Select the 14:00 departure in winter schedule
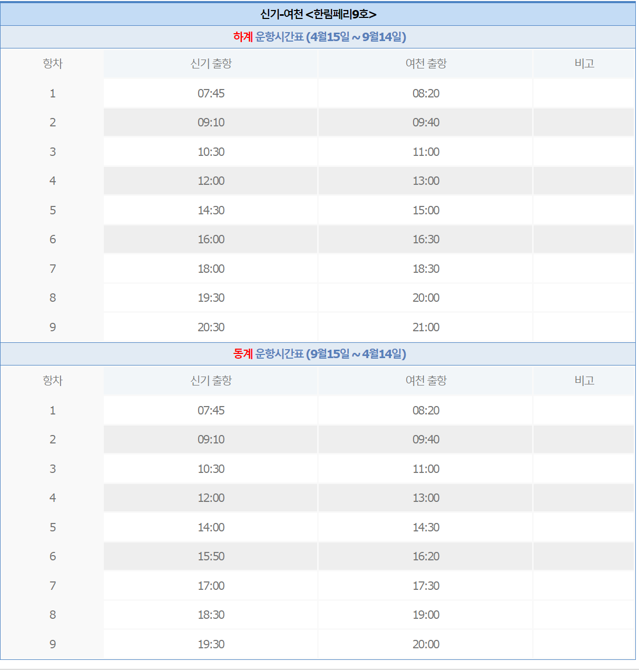639x672 pixels. click(x=210, y=527)
